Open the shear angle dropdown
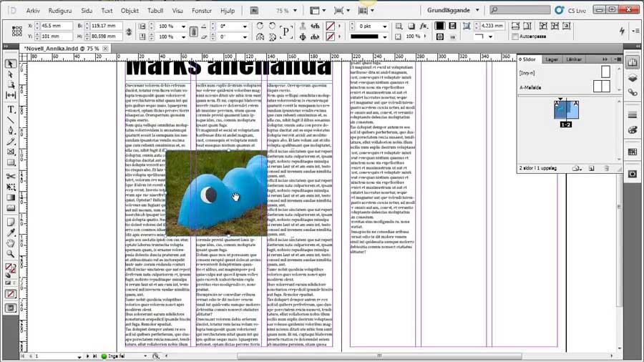 pos(245,37)
